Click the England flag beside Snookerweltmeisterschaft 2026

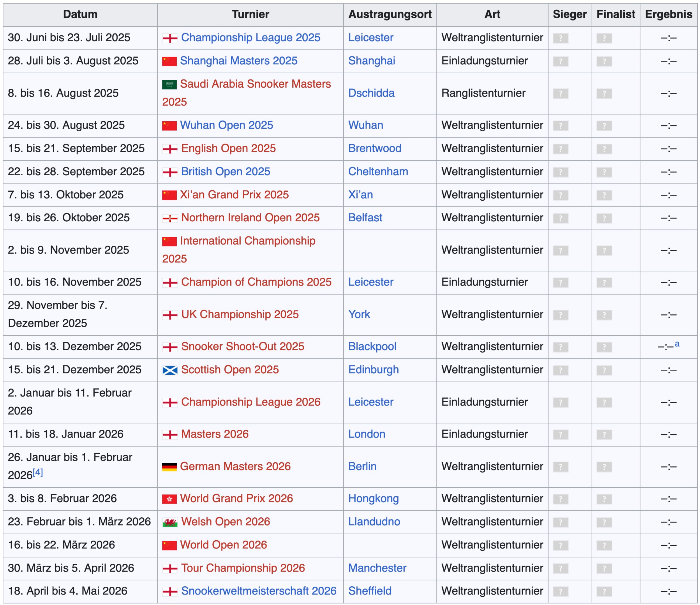(x=170, y=592)
